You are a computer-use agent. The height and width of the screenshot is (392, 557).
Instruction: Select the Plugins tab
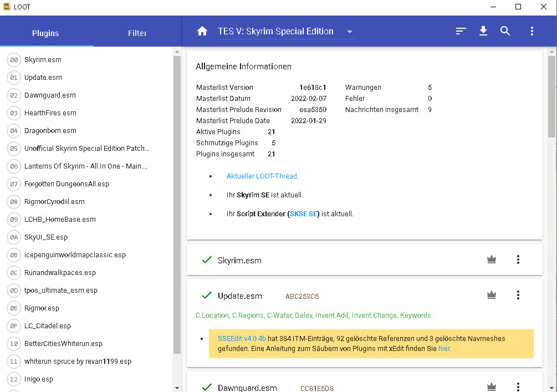45,33
